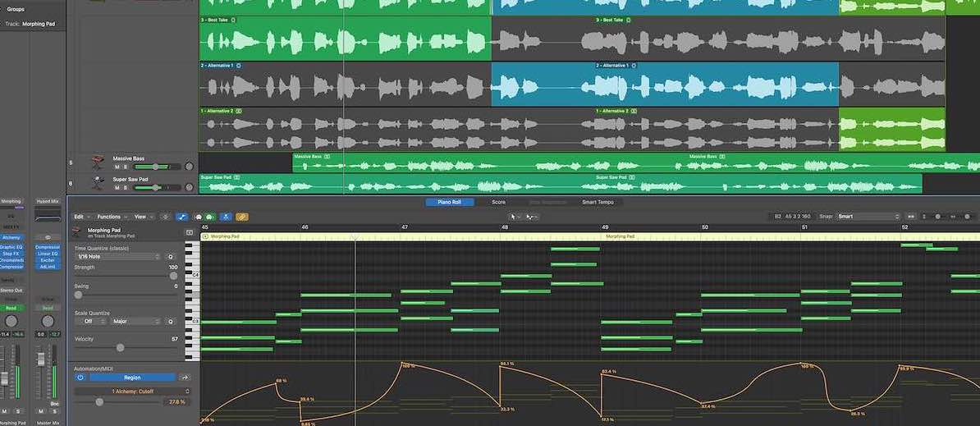This screenshot has width=980, height=426.
Task: Click the Region automation button
Action: tap(132, 378)
